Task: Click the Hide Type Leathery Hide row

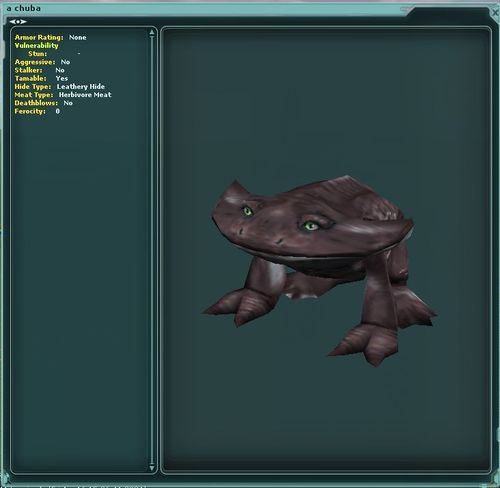Action: pos(59,87)
